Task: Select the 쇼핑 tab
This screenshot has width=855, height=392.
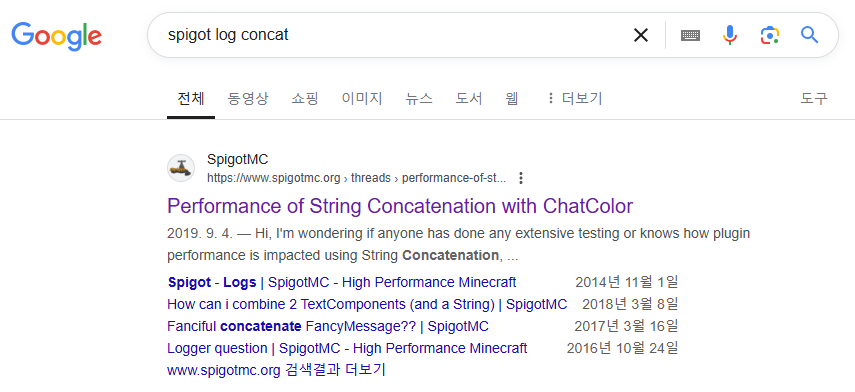Action: 305,99
